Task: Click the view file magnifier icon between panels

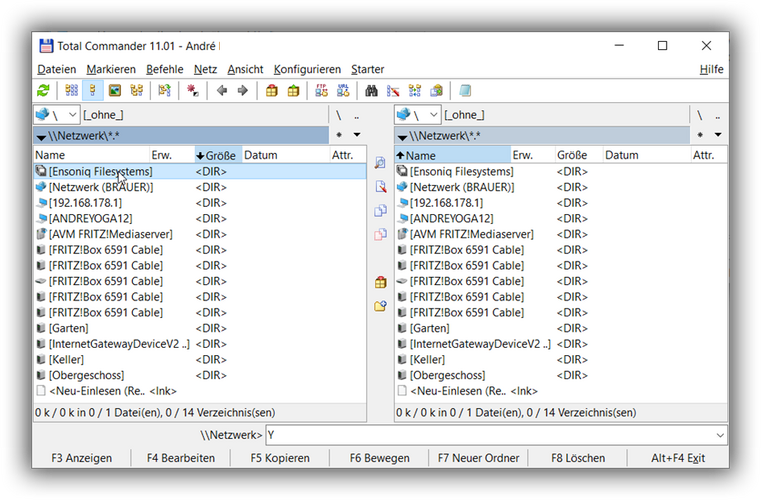Action: click(380, 163)
